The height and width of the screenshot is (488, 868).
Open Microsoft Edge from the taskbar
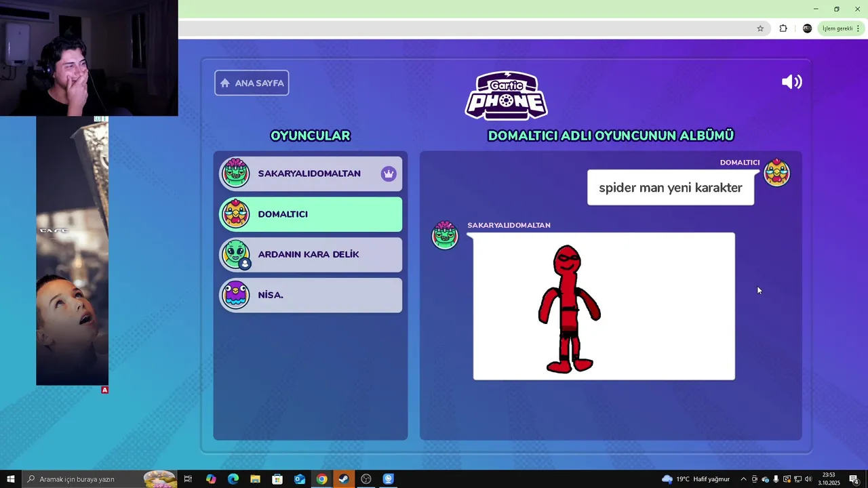pos(233,479)
